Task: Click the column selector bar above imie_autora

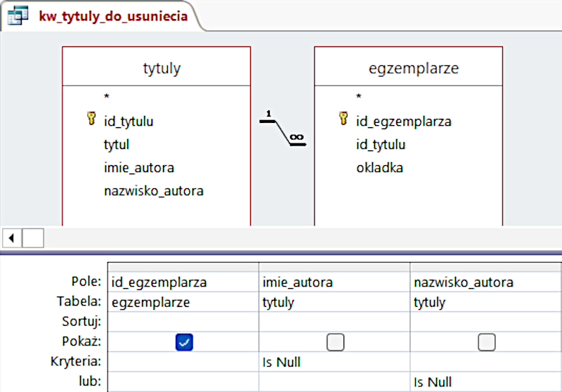Action: click(334, 267)
